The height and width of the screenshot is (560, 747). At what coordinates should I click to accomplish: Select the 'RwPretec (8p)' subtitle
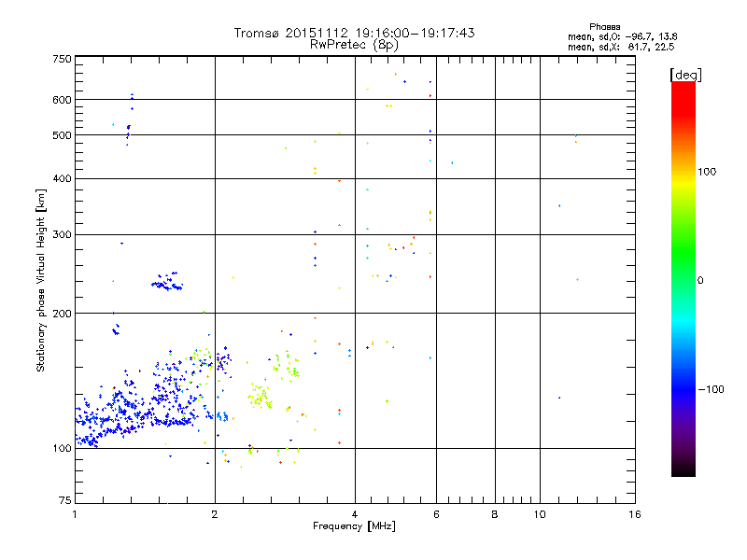[354, 45]
